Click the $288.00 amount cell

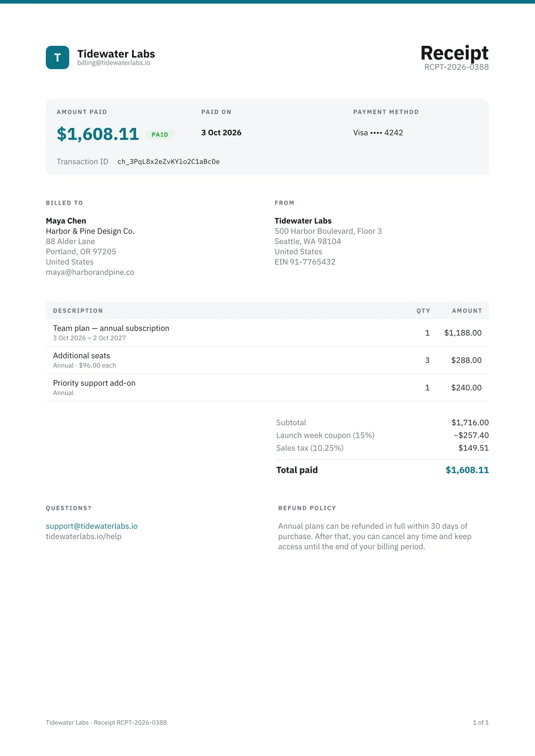pos(466,360)
